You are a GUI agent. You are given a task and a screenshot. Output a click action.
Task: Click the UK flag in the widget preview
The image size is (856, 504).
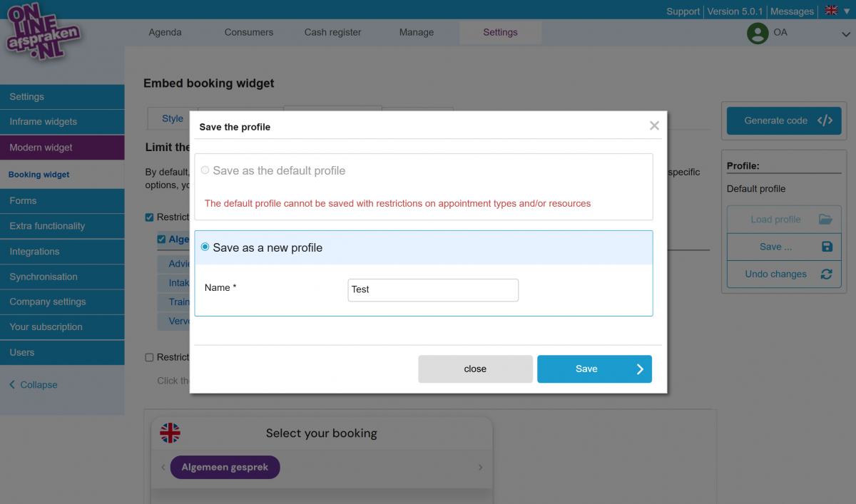[170, 433]
